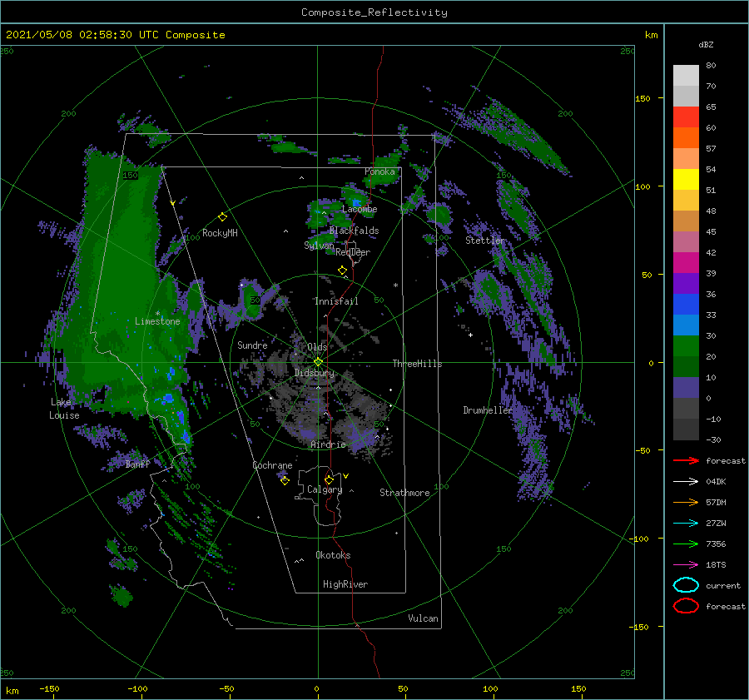Click the 150 tick on the right km axis
The width and height of the screenshot is (749, 700).
(642, 98)
